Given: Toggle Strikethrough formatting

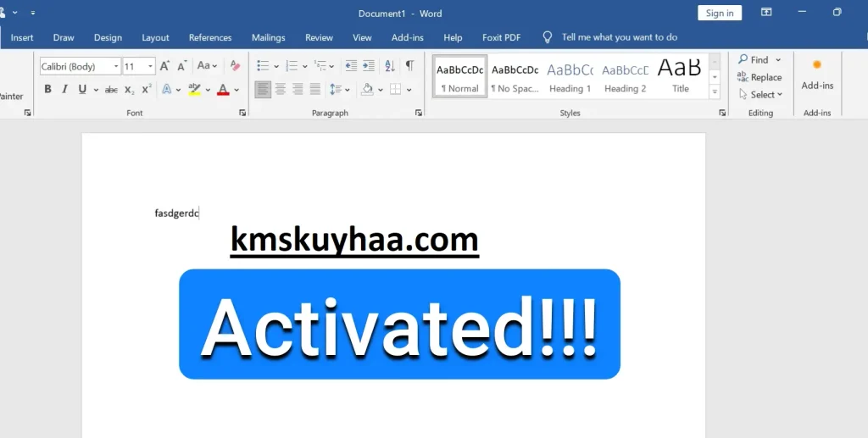Looking at the screenshot, I should click(111, 89).
